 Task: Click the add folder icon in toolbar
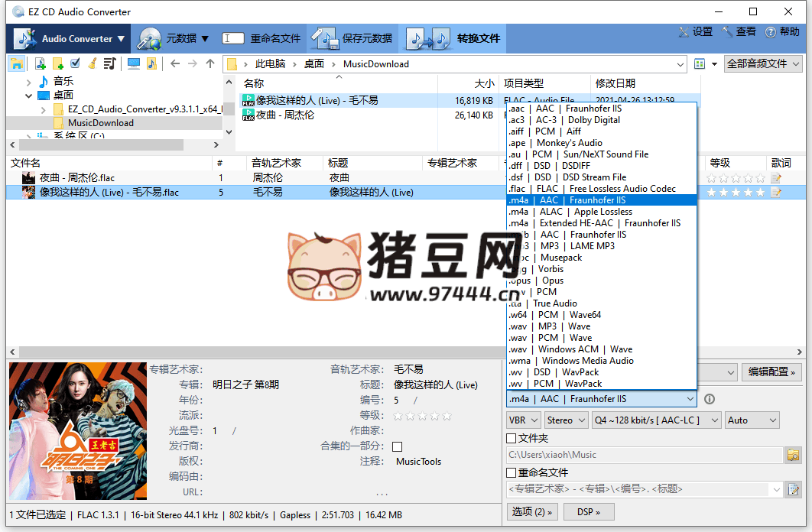57,63
